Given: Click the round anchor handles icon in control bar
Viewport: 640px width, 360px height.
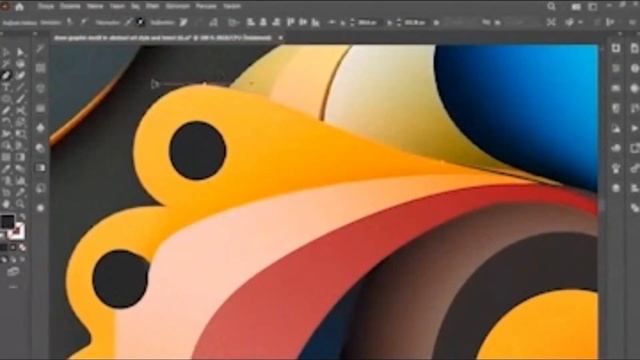Looking at the screenshot, I should tap(141, 22).
